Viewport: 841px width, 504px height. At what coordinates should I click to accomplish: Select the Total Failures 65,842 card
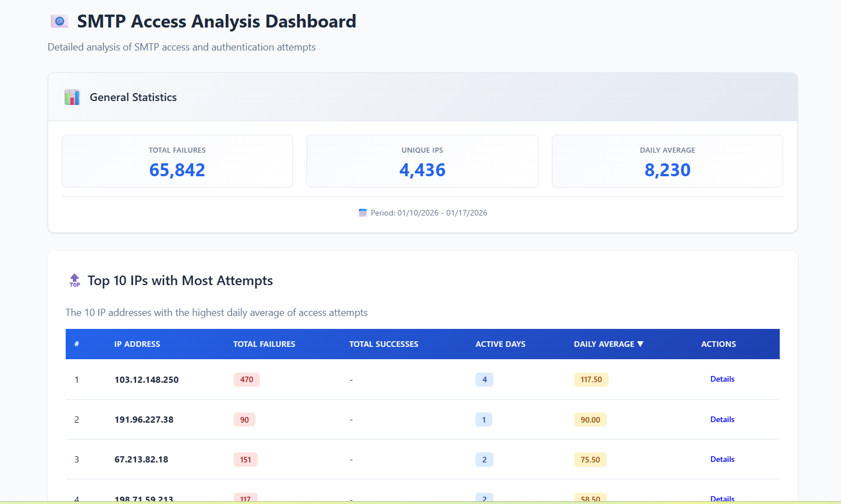coord(177,161)
